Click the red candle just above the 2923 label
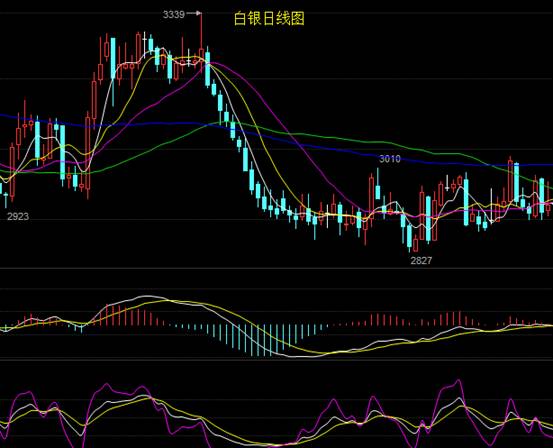This screenshot has width=553, height=448. [13, 171]
